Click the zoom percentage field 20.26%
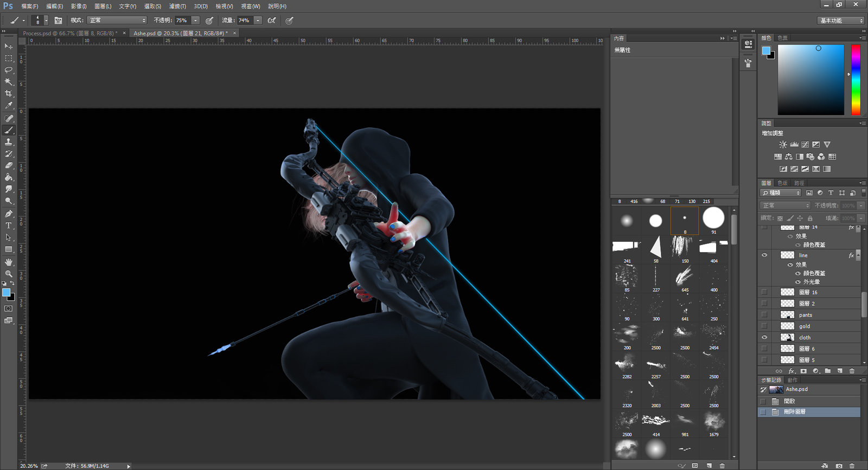This screenshot has width=868, height=470. [29, 466]
